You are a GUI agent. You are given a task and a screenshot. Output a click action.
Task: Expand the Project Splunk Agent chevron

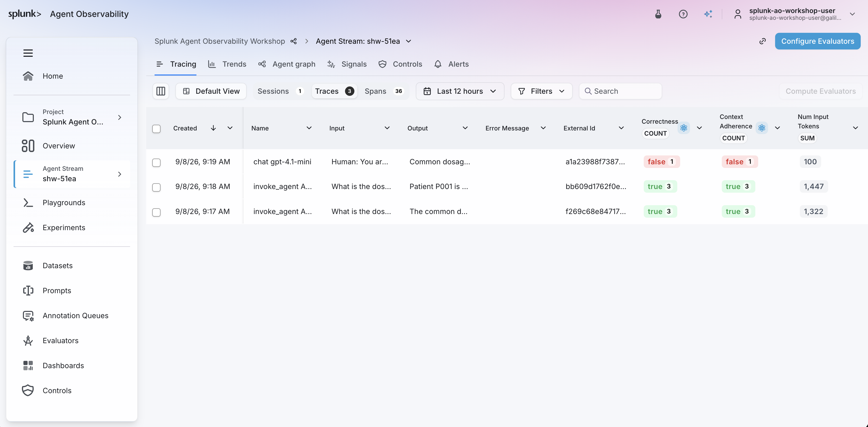[x=120, y=117]
